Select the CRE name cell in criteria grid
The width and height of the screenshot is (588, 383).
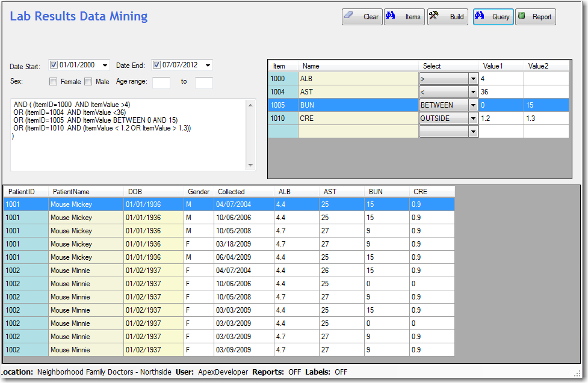(359, 118)
